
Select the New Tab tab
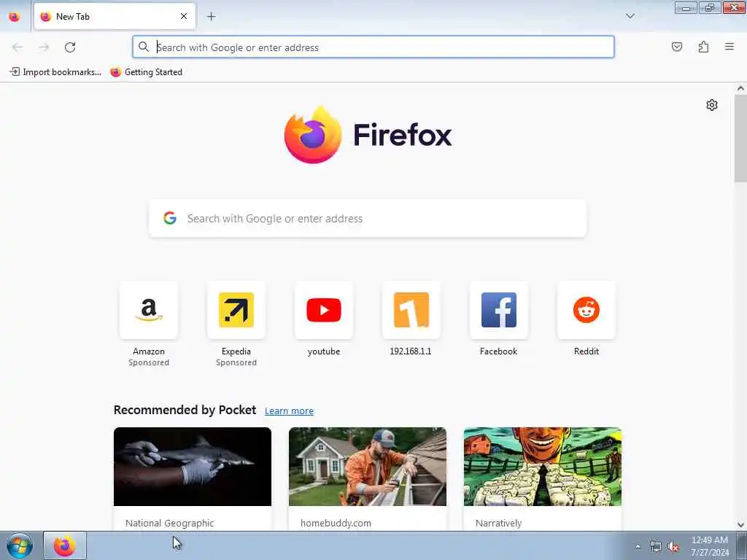point(115,17)
